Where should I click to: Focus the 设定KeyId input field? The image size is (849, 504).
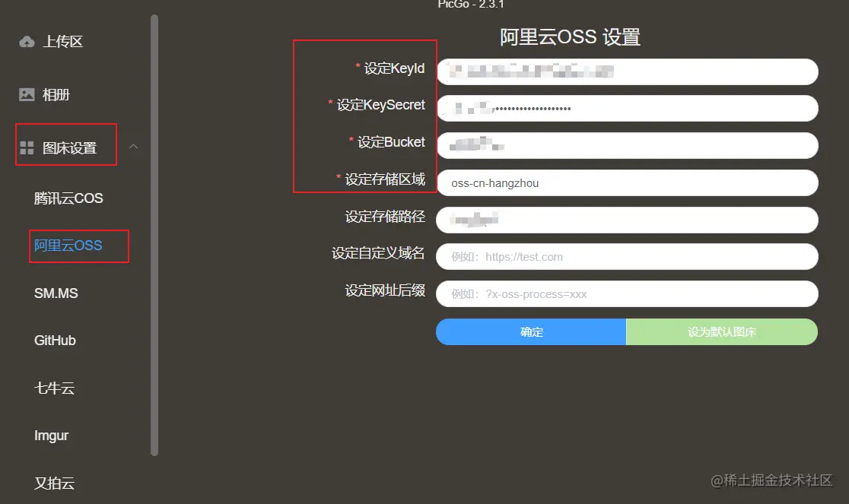pos(627,72)
